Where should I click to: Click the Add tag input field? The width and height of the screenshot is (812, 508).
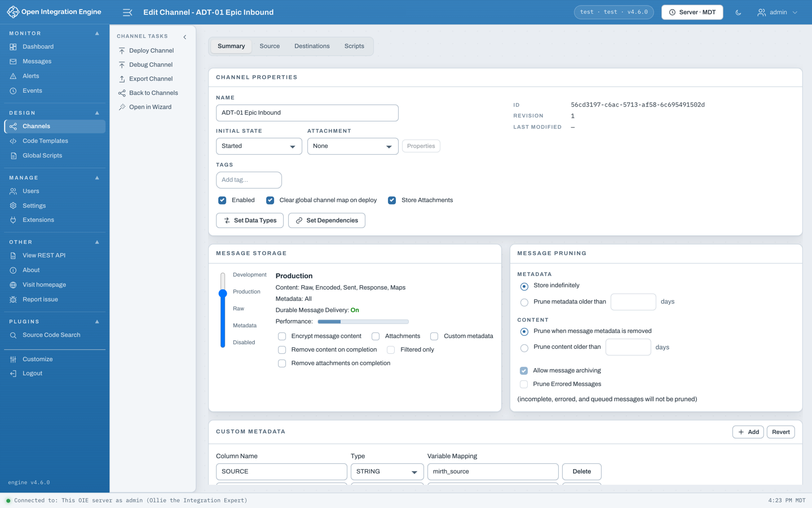pos(249,180)
